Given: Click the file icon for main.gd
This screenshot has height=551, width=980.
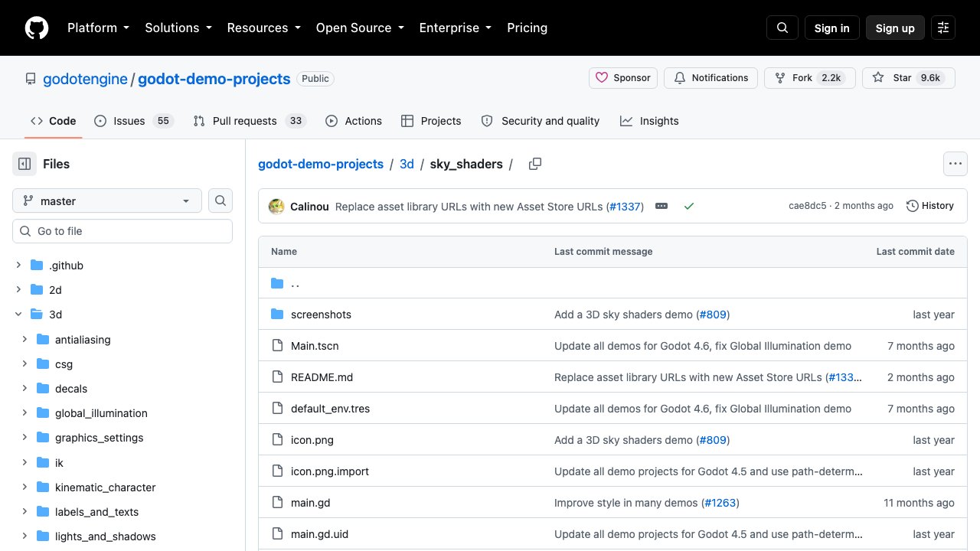Looking at the screenshot, I should click(277, 503).
